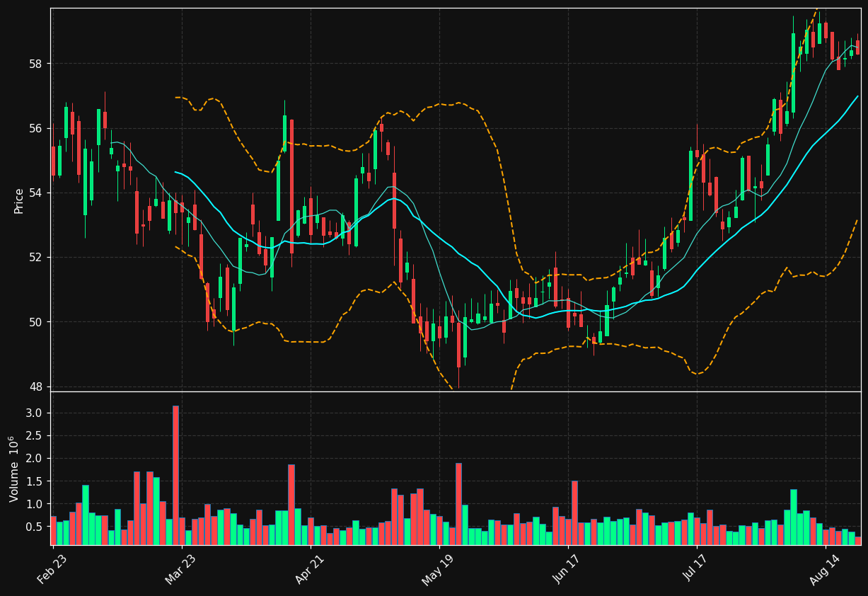The width and height of the screenshot is (868, 596).
Task: Click the tallest volume bar above 3.0
Action: coord(175,475)
